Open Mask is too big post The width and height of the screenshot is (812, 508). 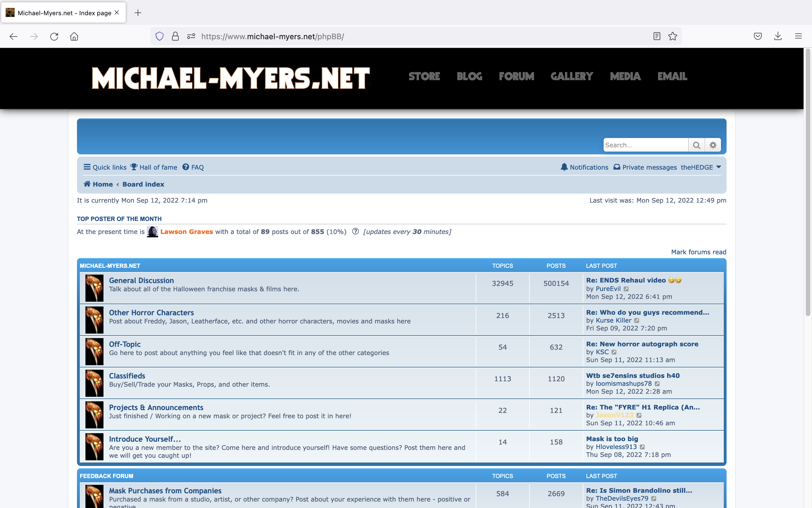[x=612, y=439]
